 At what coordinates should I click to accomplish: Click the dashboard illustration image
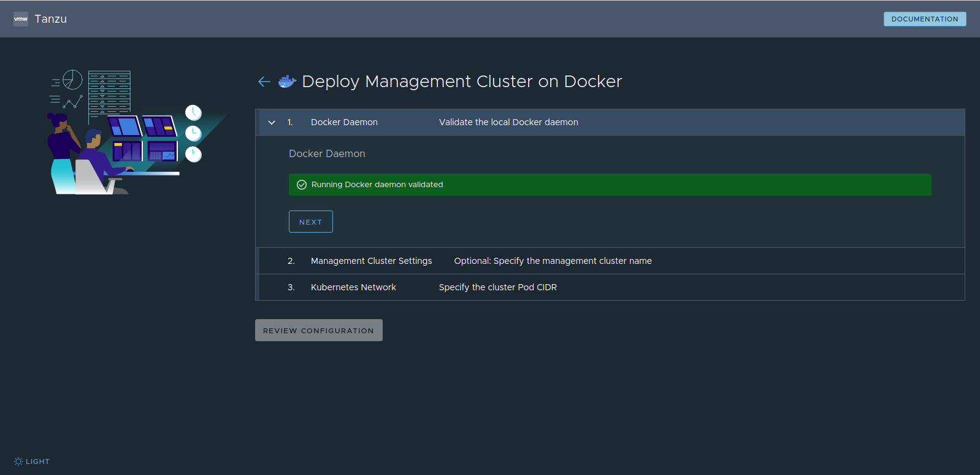click(x=137, y=132)
